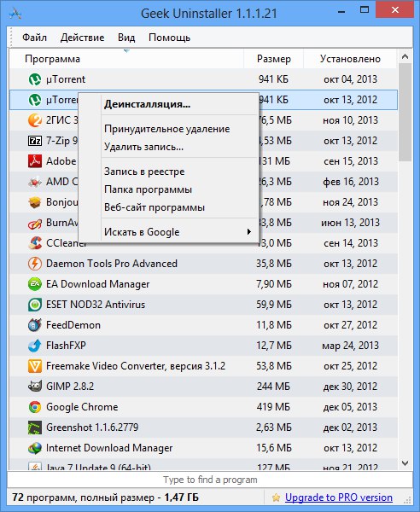Screen dimensions: 420x512
Task: Click the selected µTorrent row icon
Action: pos(35,100)
